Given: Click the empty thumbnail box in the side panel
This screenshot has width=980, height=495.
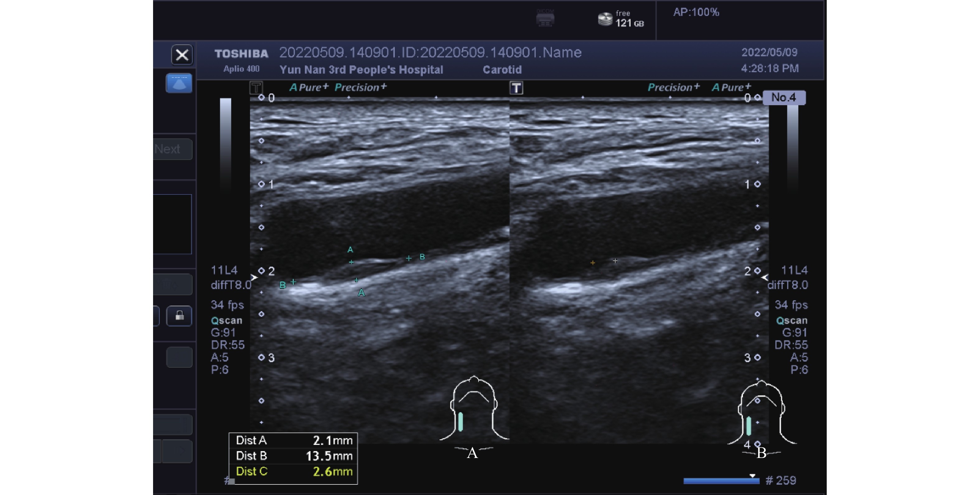Looking at the screenshot, I should (x=172, y=224).
